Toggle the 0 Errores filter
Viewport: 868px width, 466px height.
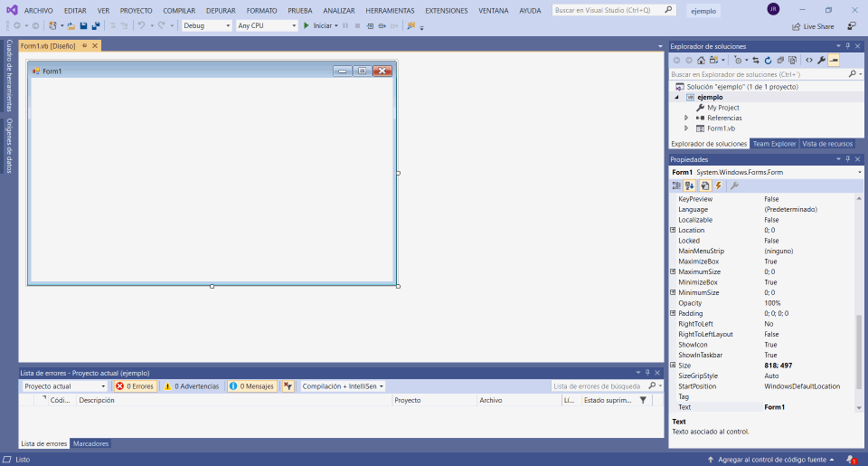pyautogui.click(x=135, y=386)
